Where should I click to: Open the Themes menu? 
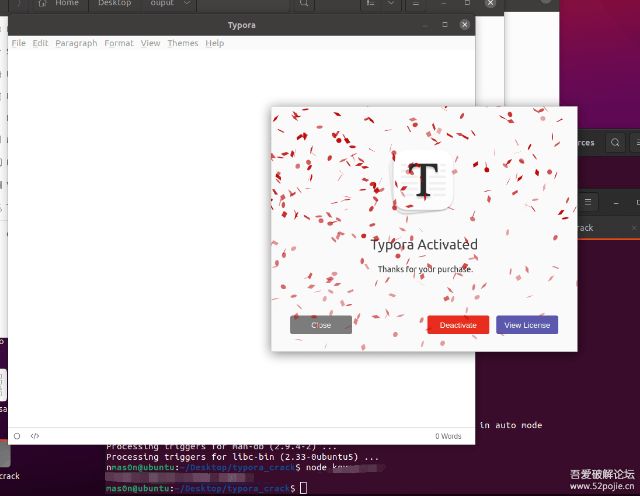tap(182, 43)
